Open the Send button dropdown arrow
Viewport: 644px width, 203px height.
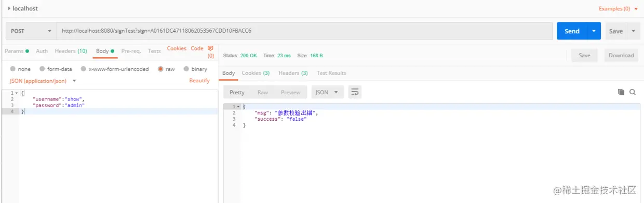[594, 31]
